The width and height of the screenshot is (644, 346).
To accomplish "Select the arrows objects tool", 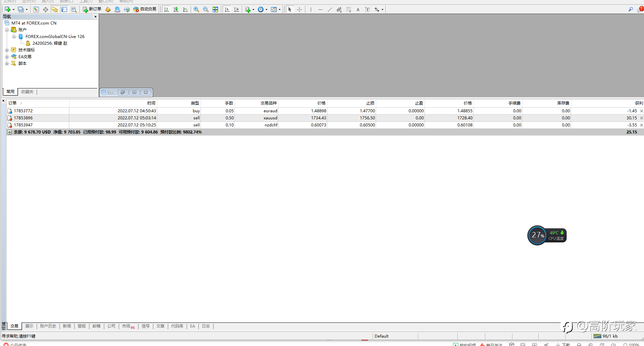I will pyautogui.click(x=377, y=9).
